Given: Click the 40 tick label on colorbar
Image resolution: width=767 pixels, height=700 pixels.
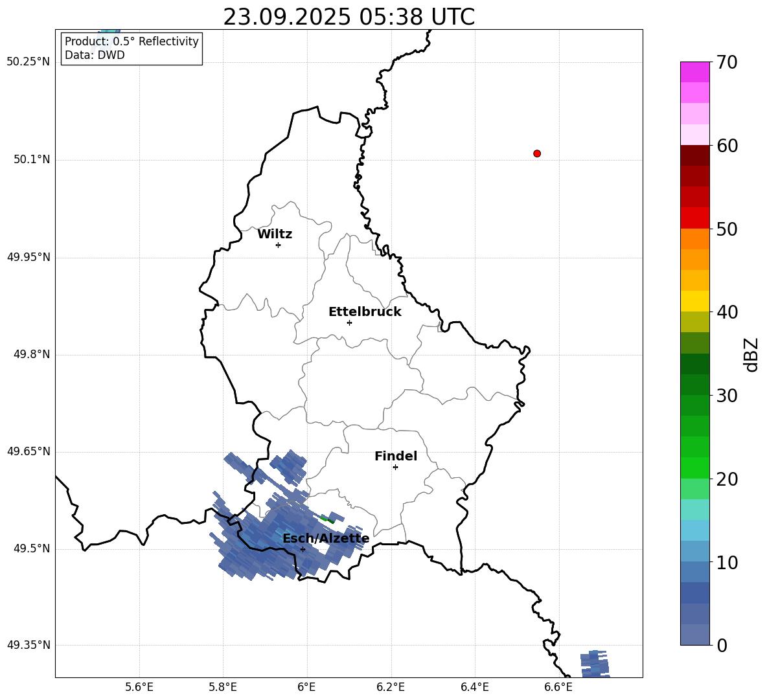Looking at the screenshot, I should (727, 312).
